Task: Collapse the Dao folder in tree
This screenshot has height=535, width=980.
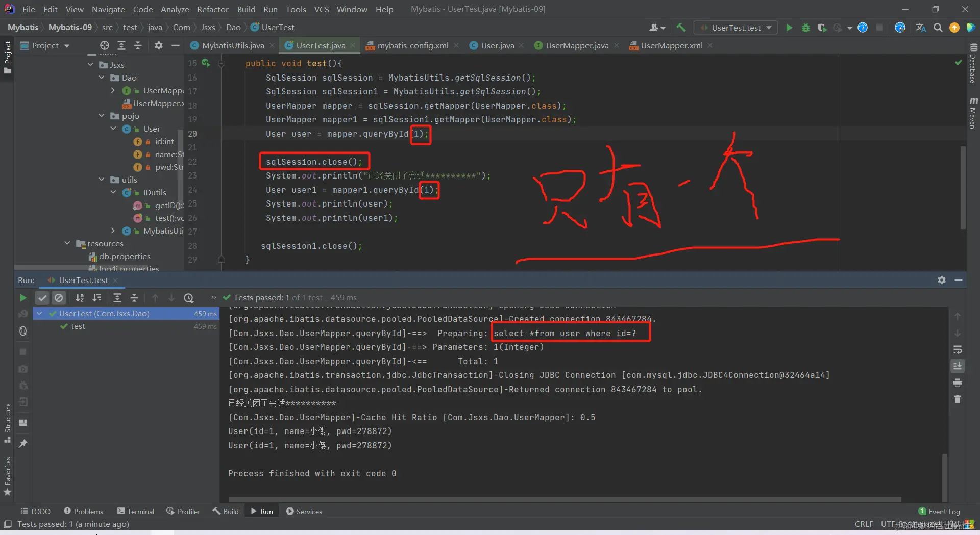Action: (102, 78)
